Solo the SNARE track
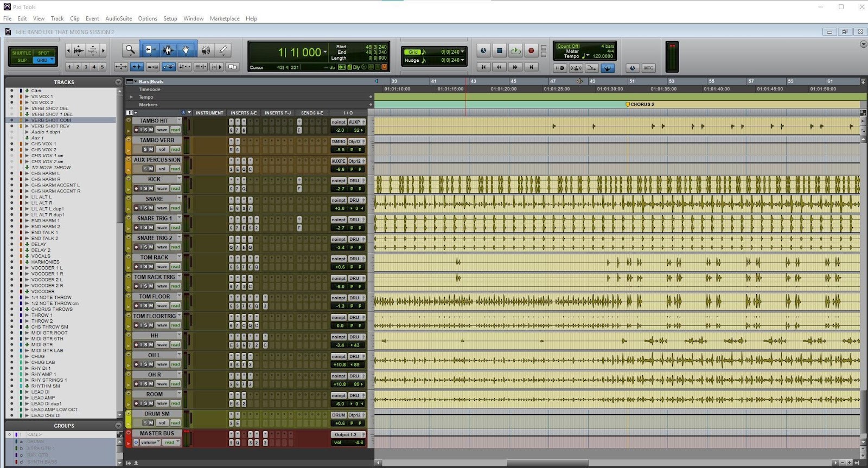The image size is (868, 468). 145,208
